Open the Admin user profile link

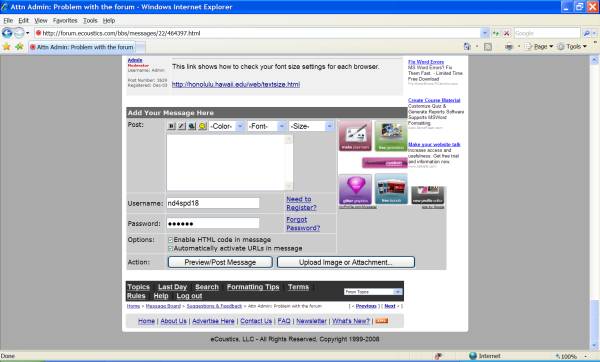coord(135,60)
